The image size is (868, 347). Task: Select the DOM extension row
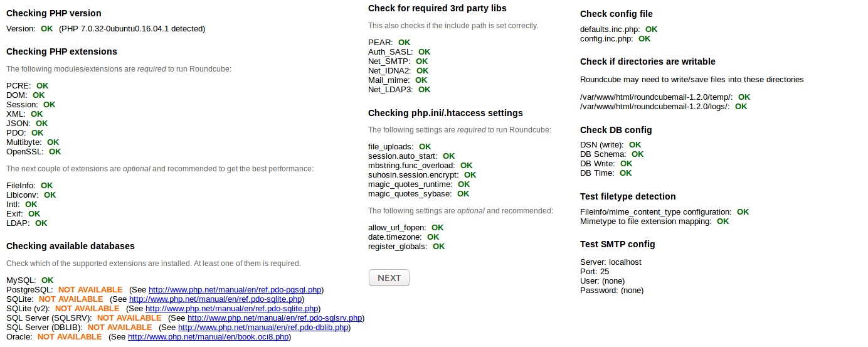[x=26, y=95]
